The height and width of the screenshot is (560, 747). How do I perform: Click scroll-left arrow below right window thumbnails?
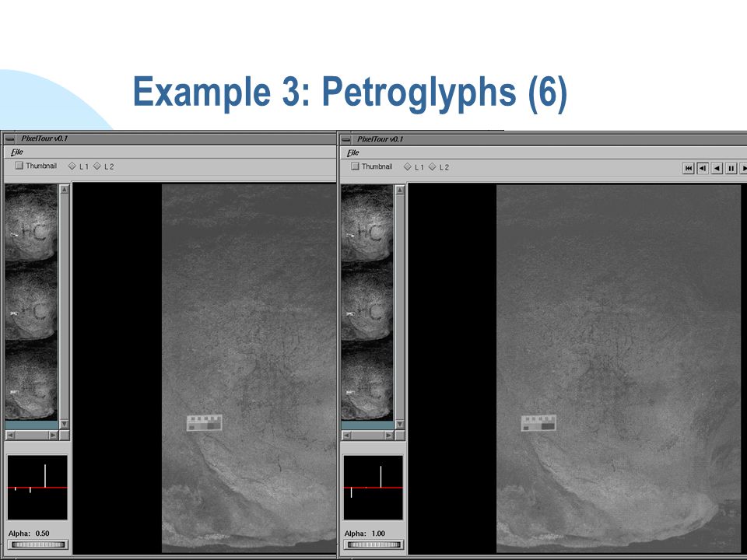click(346, 436)
